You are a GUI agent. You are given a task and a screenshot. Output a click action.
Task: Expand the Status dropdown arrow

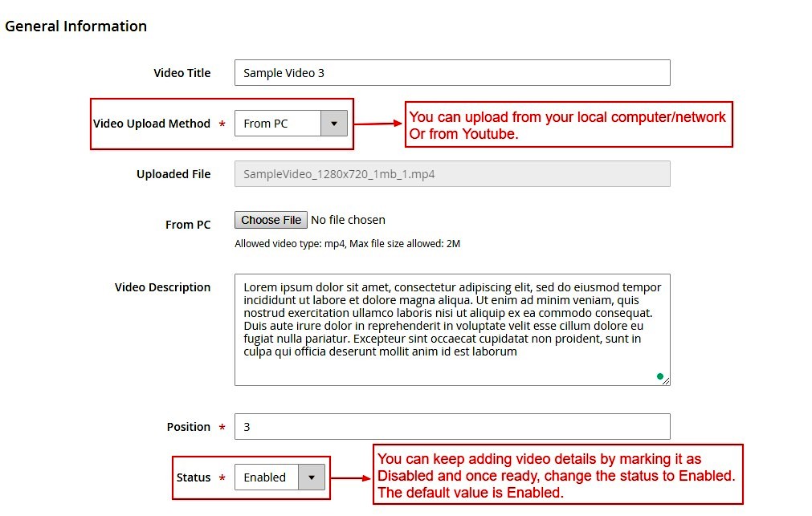(312, 477)
